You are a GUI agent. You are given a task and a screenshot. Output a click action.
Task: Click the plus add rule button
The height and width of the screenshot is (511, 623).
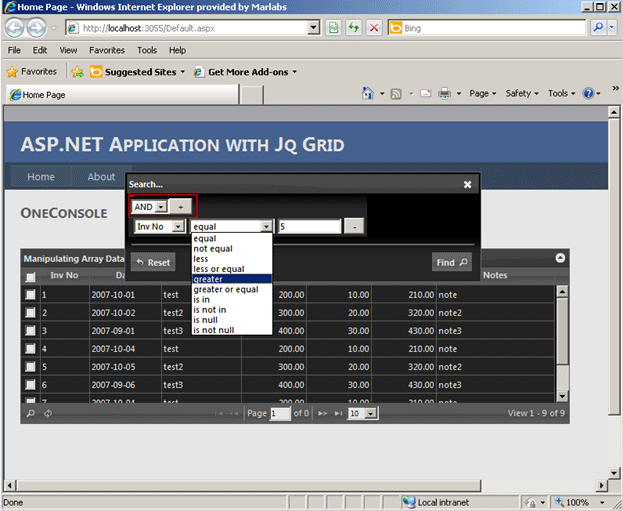[x=180, y=207]
